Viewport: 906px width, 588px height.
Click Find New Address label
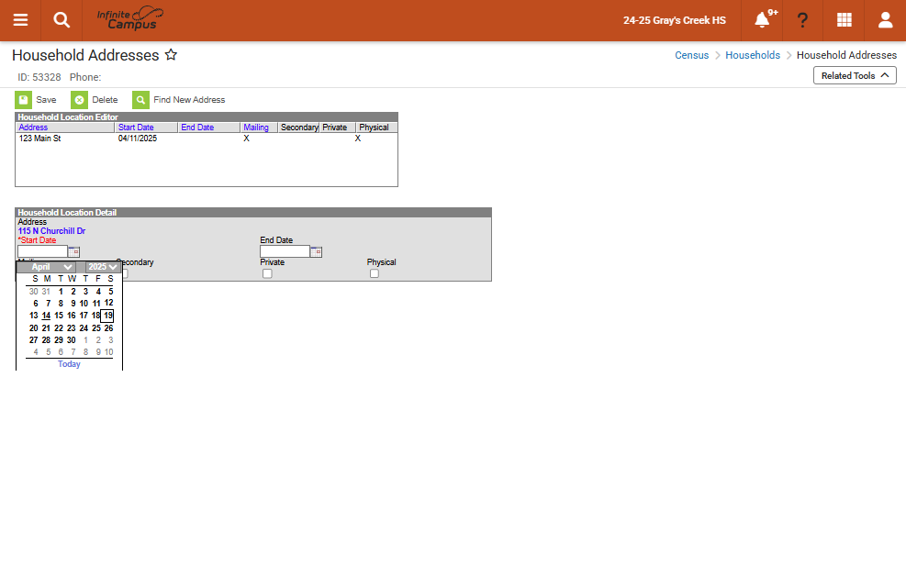pyautogui.click(x=189, y=100)
